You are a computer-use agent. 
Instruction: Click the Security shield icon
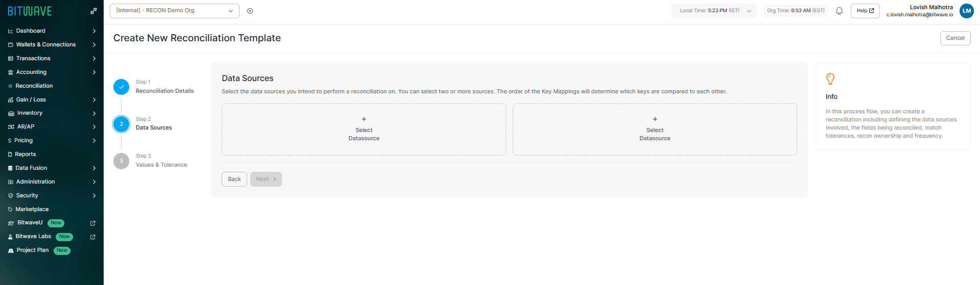pyautogui.click(x=10, y=196)
